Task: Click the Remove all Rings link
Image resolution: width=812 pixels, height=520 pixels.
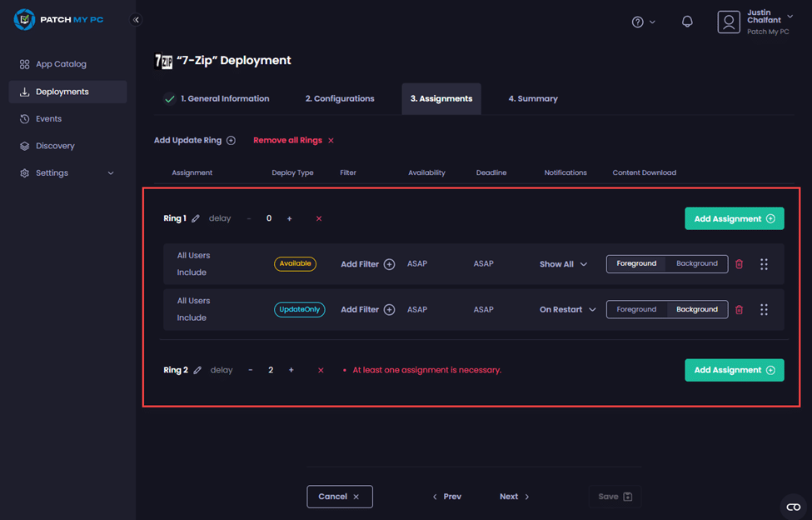Action: (293, 141)
